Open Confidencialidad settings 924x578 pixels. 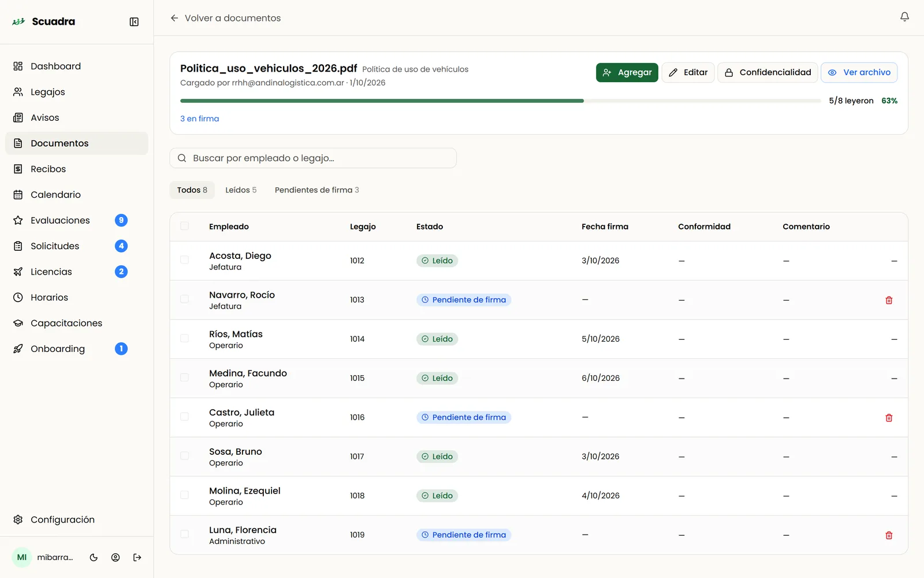click(x=767, y=72)
